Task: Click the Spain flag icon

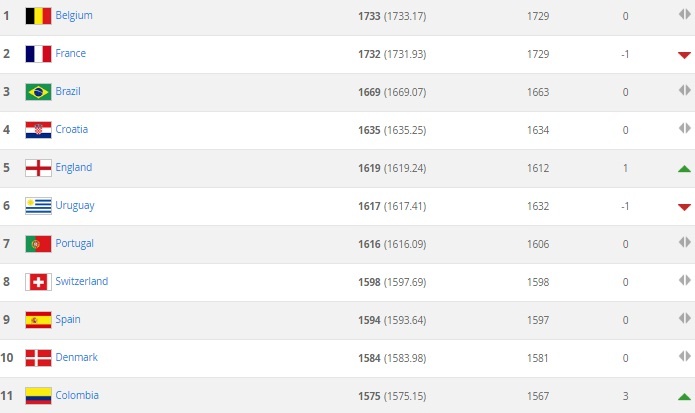Action: point(38,320)
